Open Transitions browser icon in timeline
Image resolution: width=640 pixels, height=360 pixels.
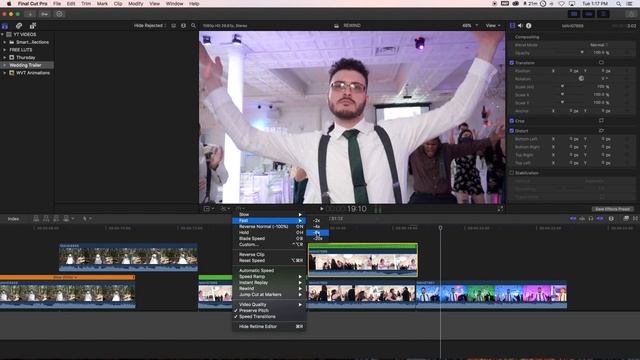point(635,219)
